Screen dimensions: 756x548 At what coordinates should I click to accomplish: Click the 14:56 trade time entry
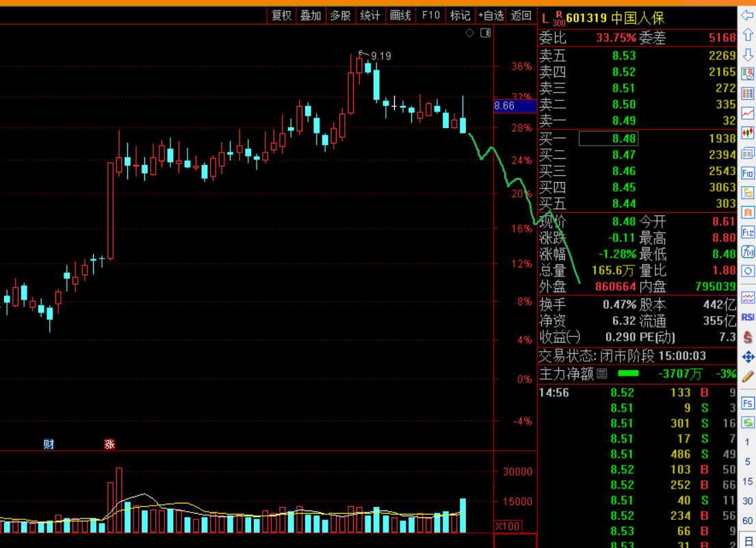tap(554, 393)
